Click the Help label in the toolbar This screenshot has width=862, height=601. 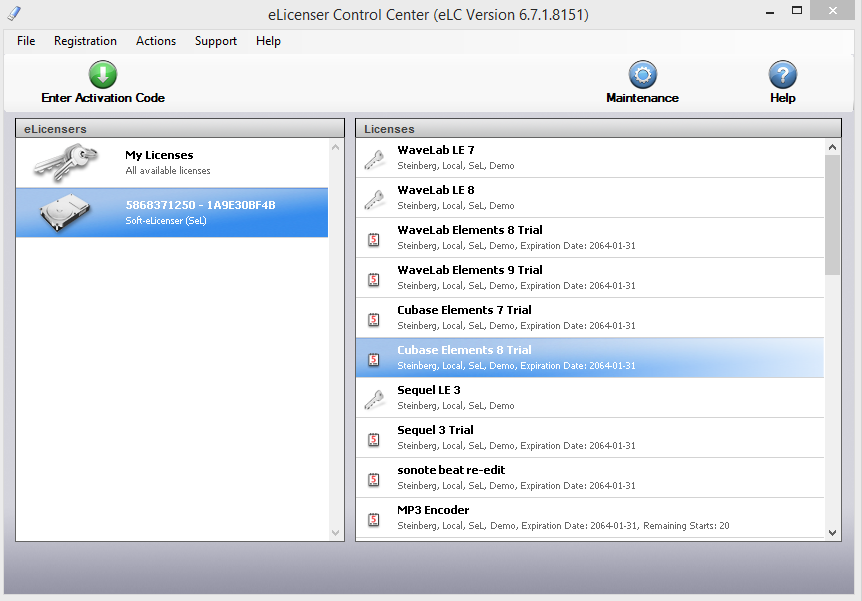[783, 98]
